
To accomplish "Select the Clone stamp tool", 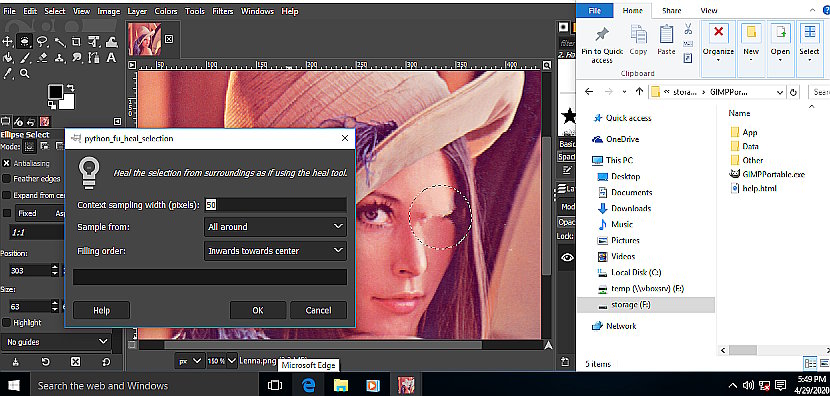I will (59, 58).
